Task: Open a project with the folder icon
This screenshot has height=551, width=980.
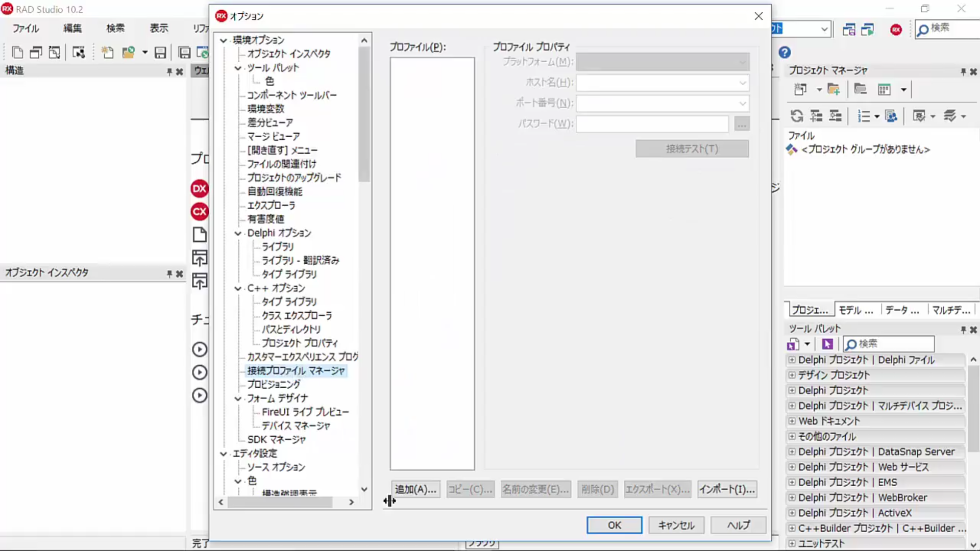Action: tap(128, 53)
